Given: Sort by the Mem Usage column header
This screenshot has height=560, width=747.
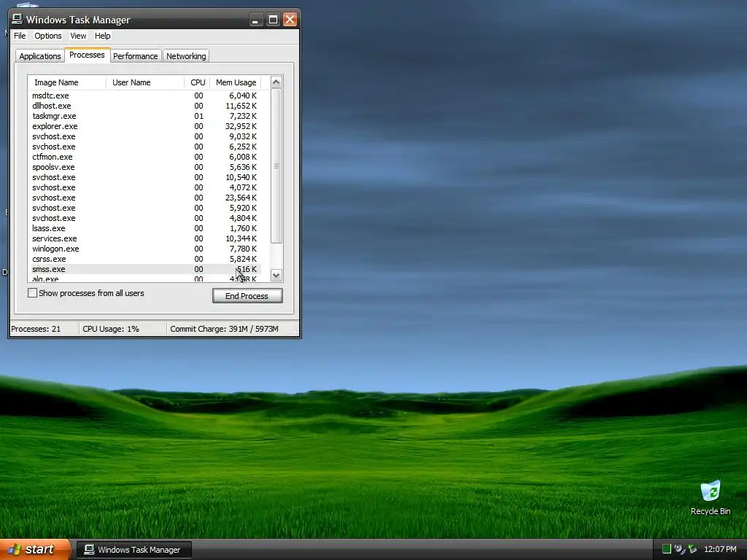Looking at the screenshot, I should tap(236, 82).
